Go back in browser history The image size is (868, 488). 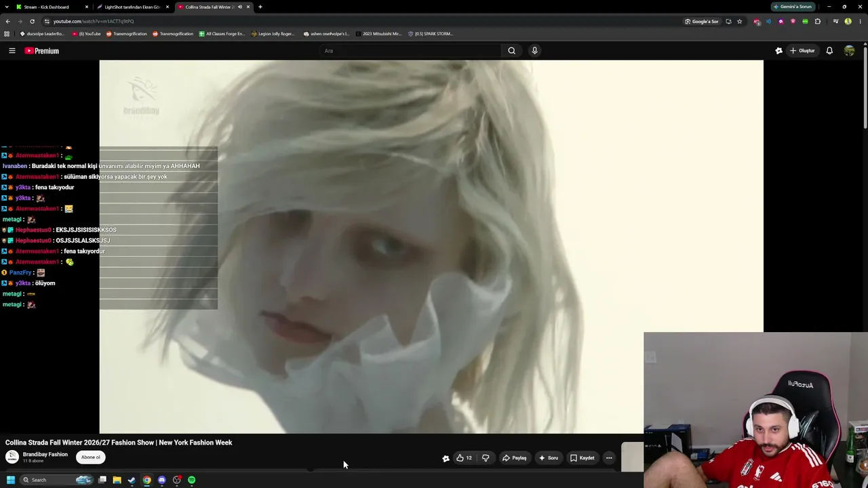[x=7, y=21]
